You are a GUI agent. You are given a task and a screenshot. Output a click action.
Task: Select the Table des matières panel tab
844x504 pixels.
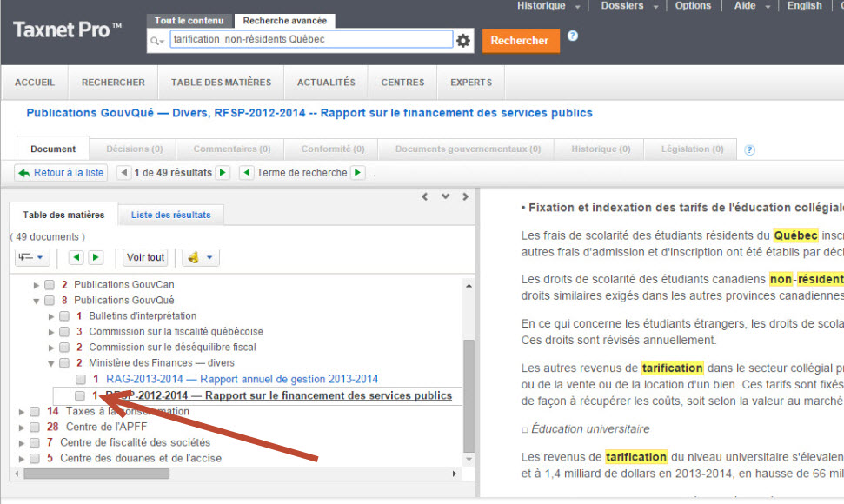click(63, 215)
